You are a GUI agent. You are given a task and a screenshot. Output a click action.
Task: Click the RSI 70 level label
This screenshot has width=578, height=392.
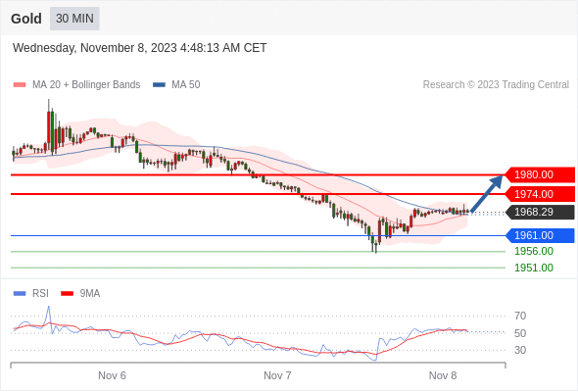click(x=520, y=316)
